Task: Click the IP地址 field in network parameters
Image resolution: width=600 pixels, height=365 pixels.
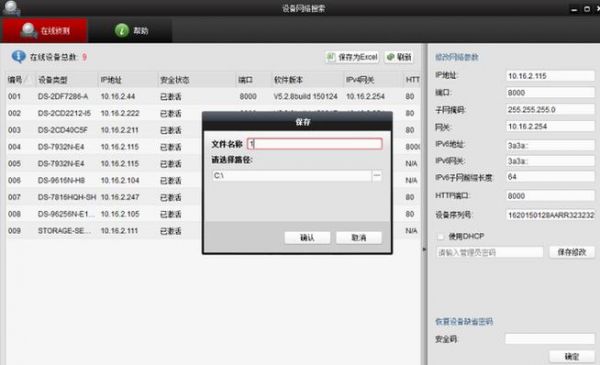Action: [550, 76]
